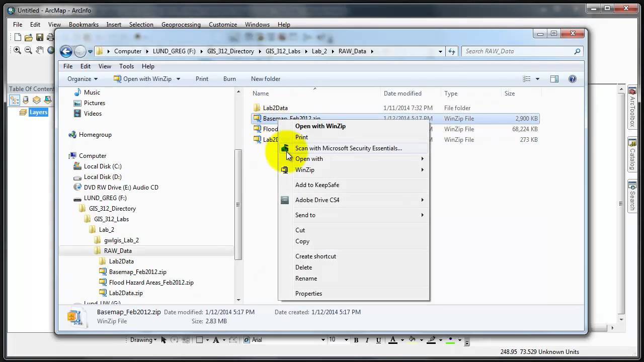Click the font color 'A' swatch
Viewport: 644px width, 362px height.
(393, 340)
